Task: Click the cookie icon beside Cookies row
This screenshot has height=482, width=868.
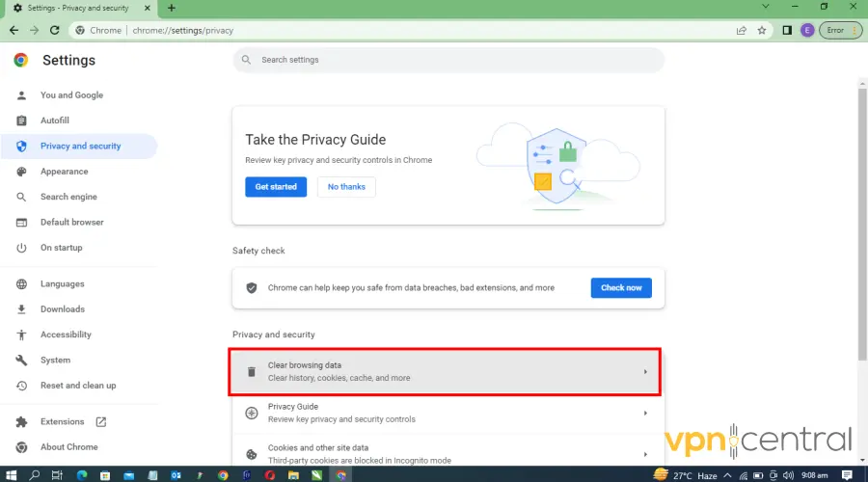Action: point(252,454)
